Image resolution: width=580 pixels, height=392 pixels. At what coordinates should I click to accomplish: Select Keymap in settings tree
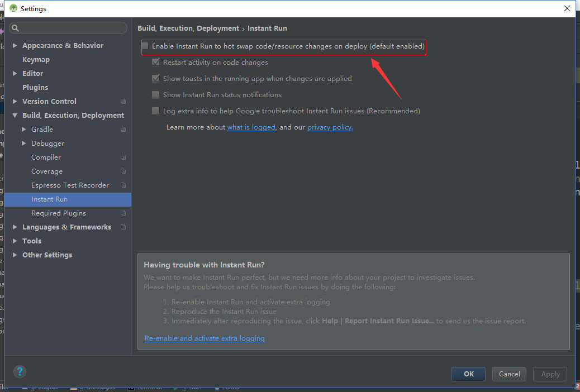pyautogui.click(x=36, y=60)
